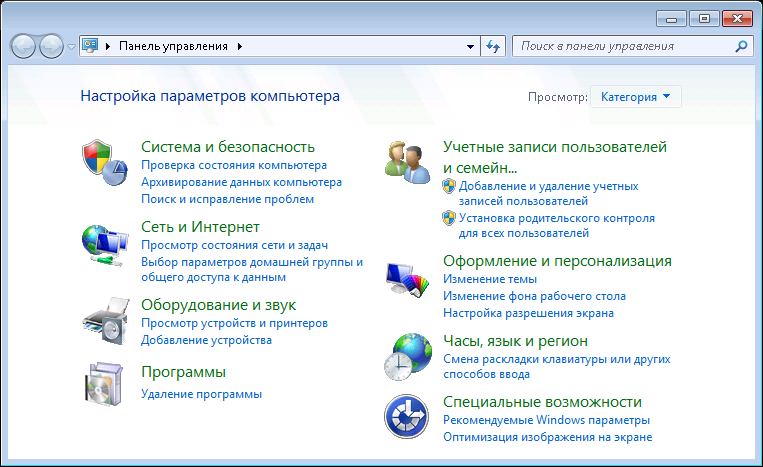This screenshot has height=467, width=763.
Task: Click Настройка разрешения экрана link
Action: pyautogui.click(x=528, y=313)
